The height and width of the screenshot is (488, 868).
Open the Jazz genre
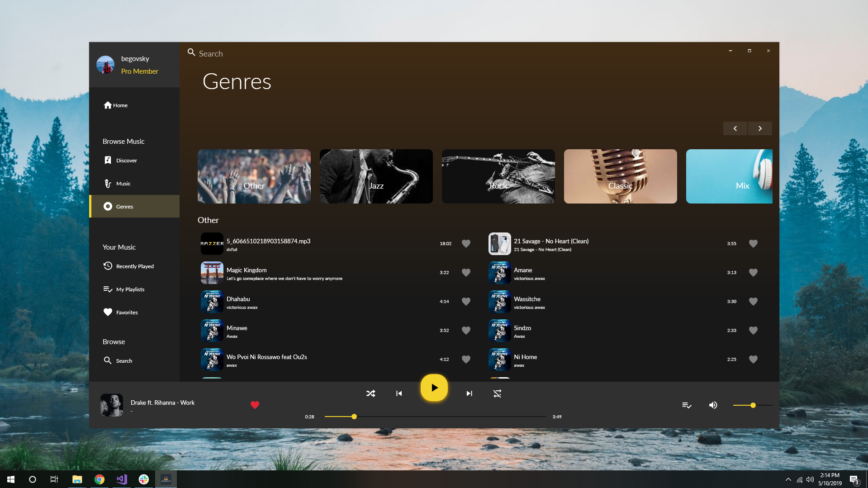point(376,176)
